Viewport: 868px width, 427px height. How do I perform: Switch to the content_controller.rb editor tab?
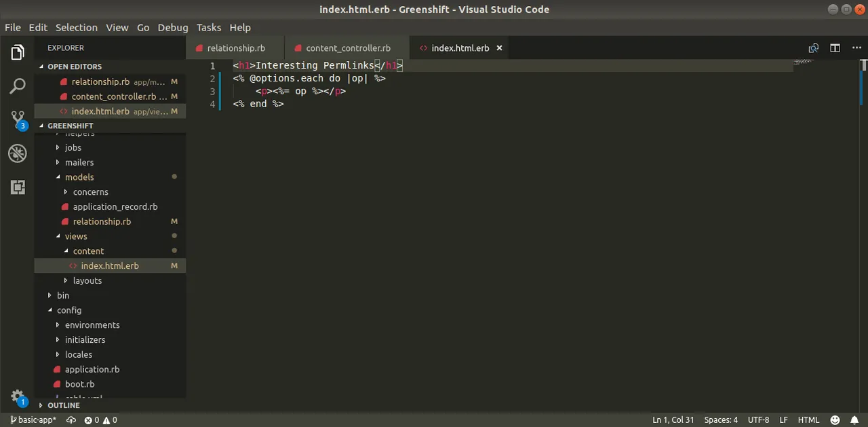[x=347, y=48]
